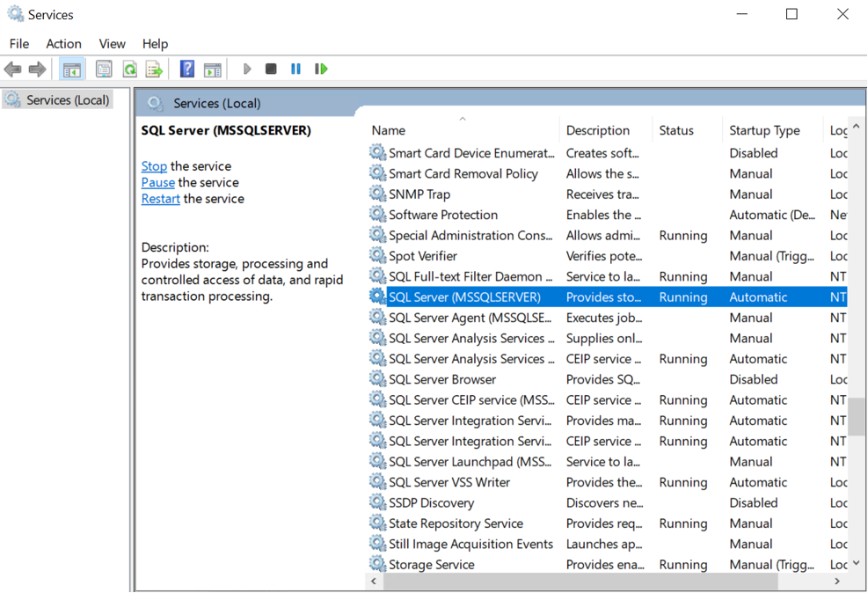Image resolution: width=868 pixels, height=593 pixels.
Task: Open the File menu
Action: click(19, 44)
